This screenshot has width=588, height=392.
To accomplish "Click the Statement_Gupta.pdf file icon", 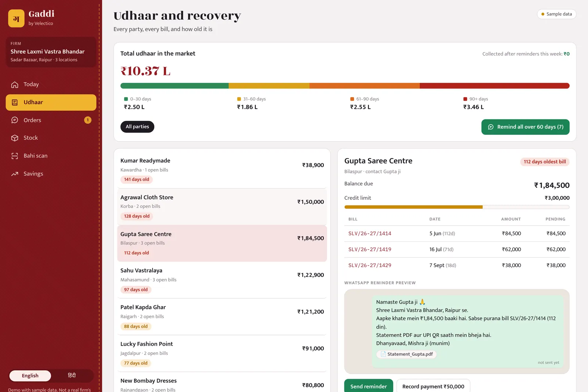I will [383, 354].
